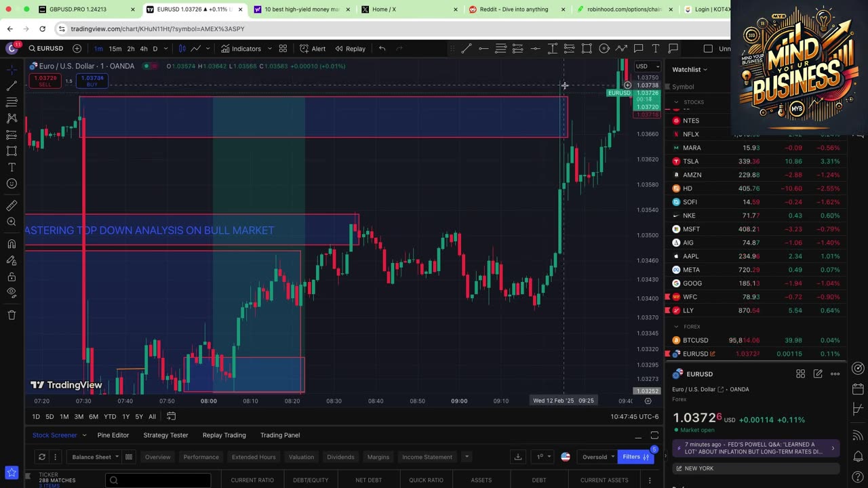Expand the Oversold preset dropdown
The image size is (868, 488).
click(597, 457)
